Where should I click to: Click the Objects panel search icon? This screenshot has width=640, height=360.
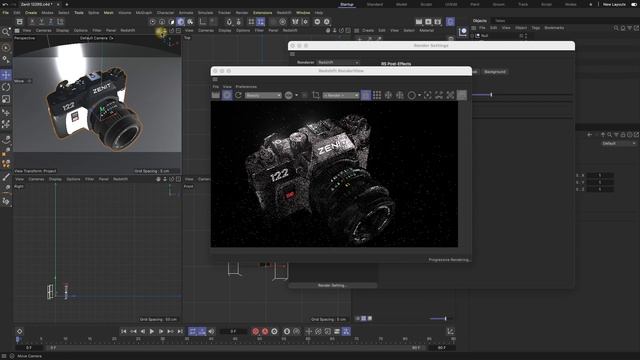(616, 28)
